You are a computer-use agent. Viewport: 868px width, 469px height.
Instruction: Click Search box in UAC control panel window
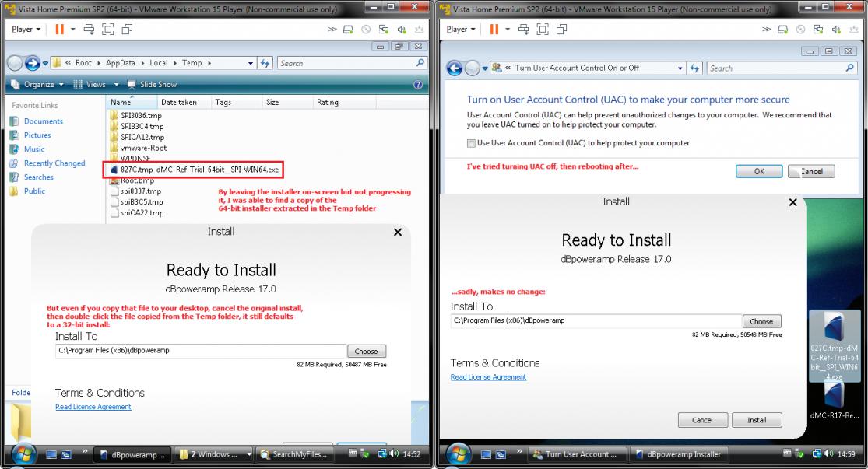(x=782, y=68)
